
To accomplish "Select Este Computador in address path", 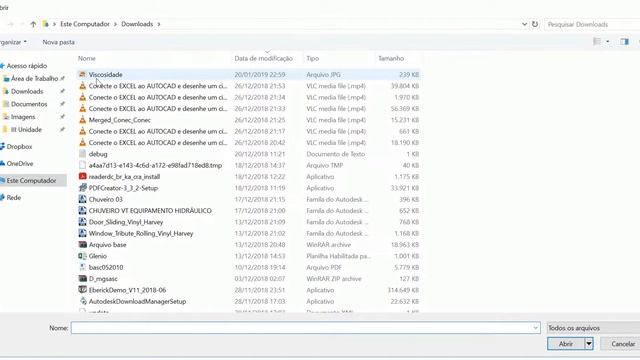I will 85,24.
